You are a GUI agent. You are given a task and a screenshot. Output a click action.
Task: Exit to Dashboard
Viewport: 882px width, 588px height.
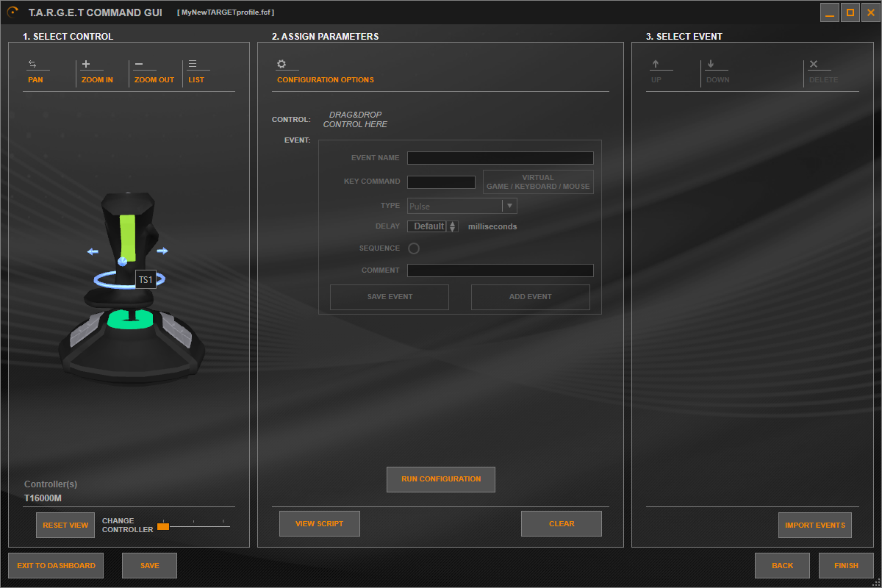56,566
